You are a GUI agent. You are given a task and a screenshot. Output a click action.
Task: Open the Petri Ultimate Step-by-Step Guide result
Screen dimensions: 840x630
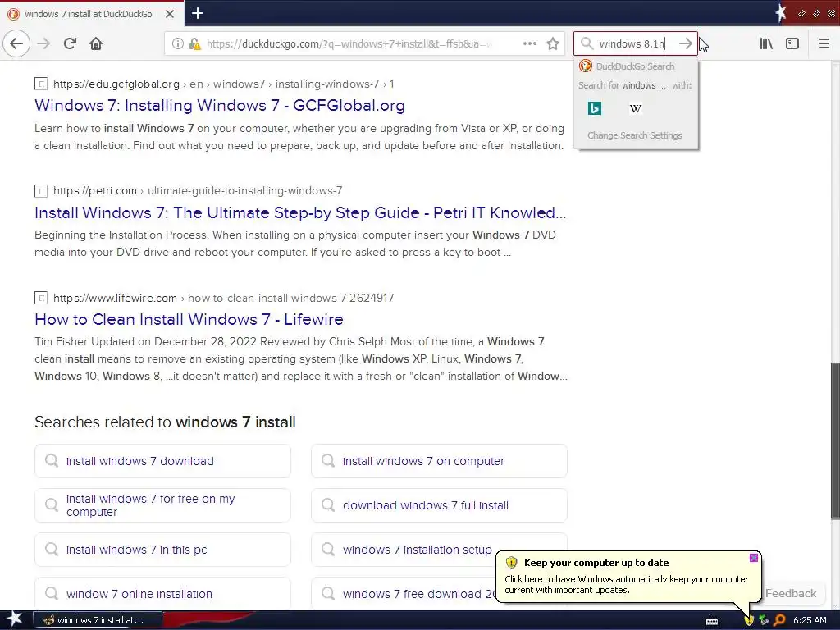coord(300,212)
